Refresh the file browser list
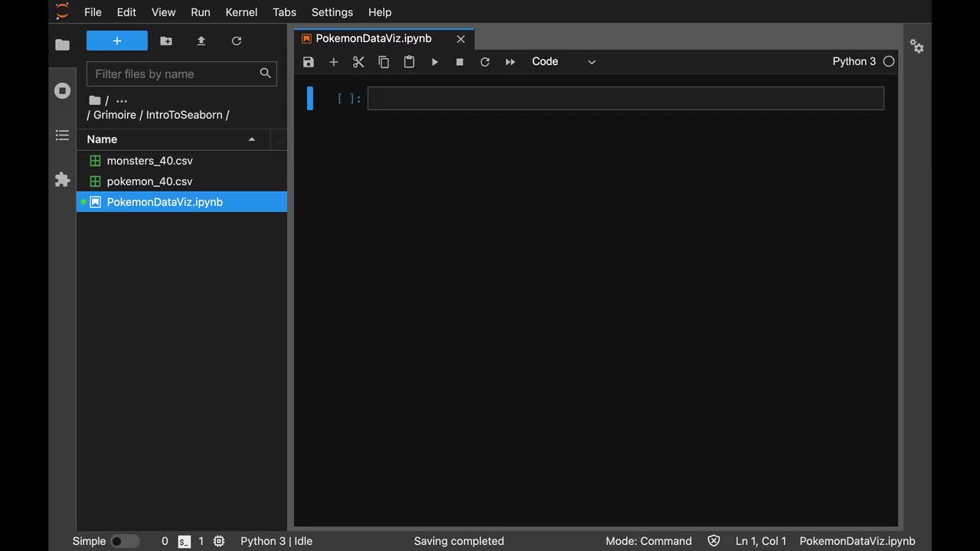 (x=237, y=41)
